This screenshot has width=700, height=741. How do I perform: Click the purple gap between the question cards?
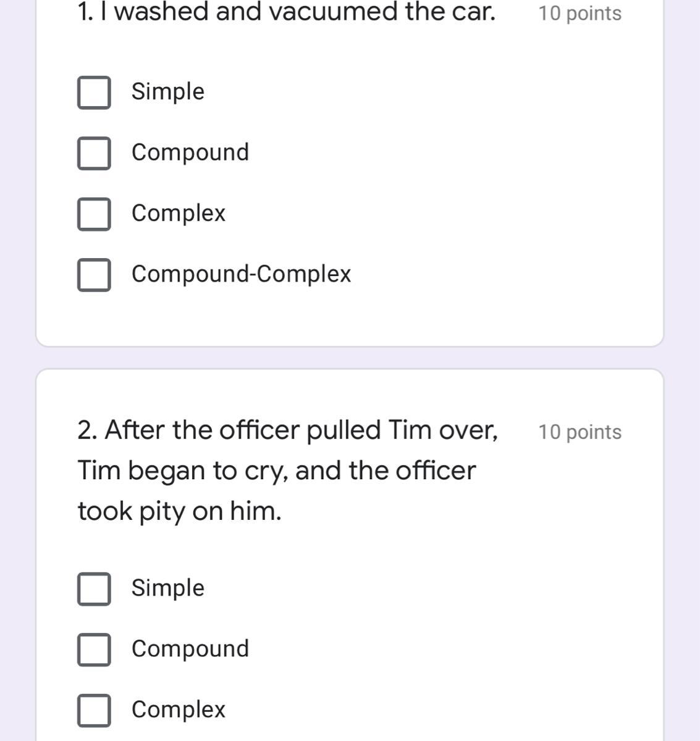coord(350,358)
